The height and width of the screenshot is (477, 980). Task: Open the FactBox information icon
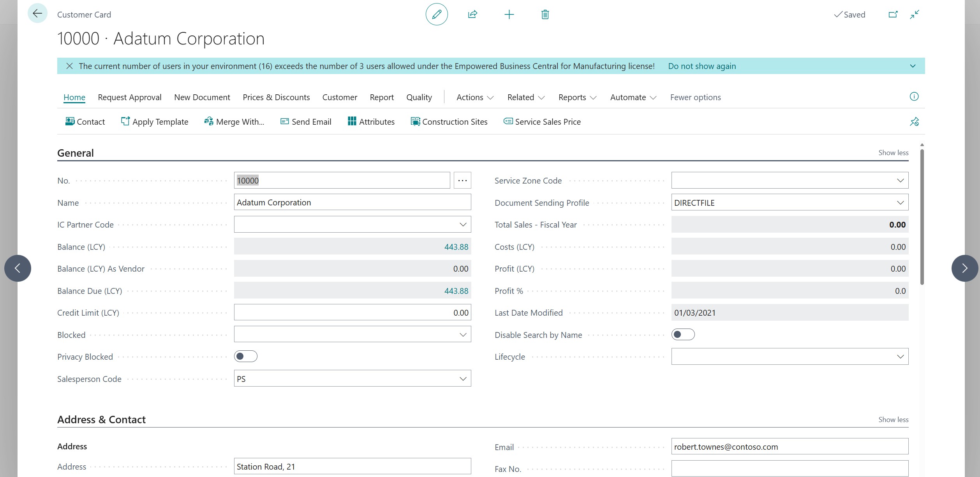click(x=914, y=97)
